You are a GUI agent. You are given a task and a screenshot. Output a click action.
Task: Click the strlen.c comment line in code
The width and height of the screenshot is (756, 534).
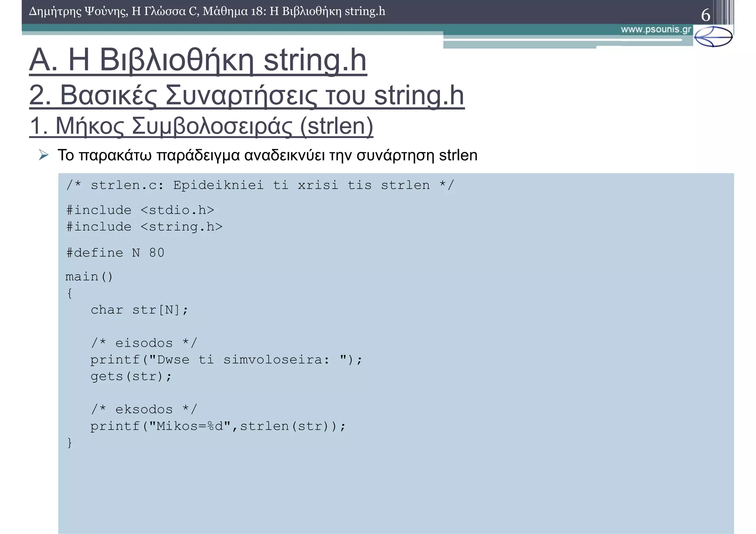tap(260, 185)
